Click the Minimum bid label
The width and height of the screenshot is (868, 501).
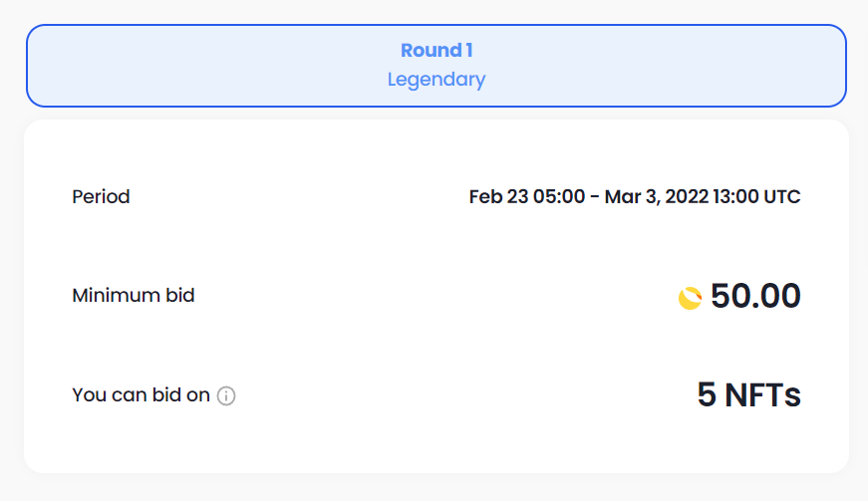134,295
